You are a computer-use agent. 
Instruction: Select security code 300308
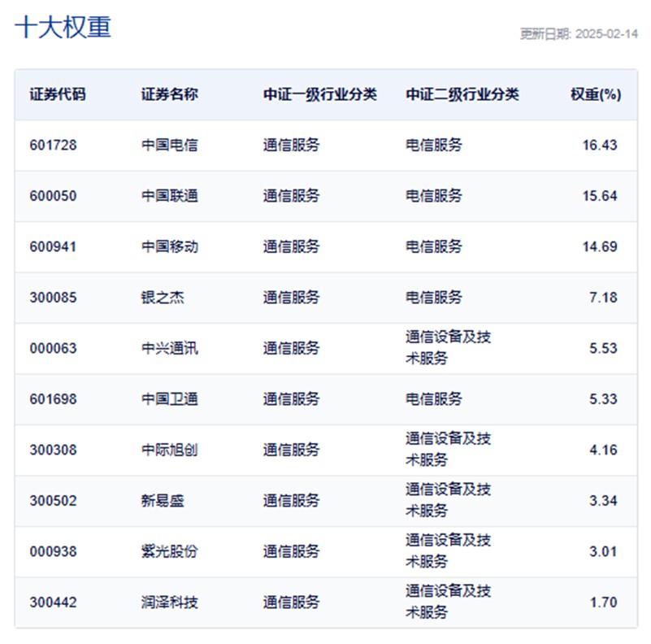[x=53, y=450]
